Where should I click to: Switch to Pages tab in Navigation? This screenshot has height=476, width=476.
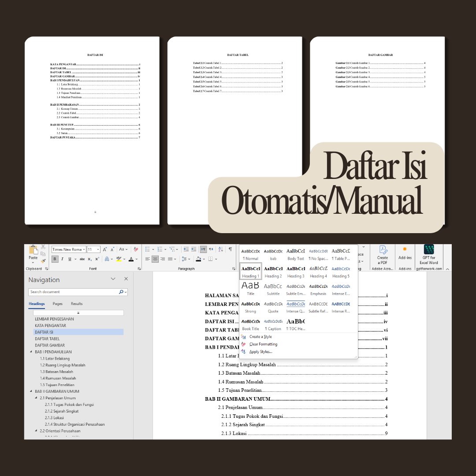pos(57,304)
